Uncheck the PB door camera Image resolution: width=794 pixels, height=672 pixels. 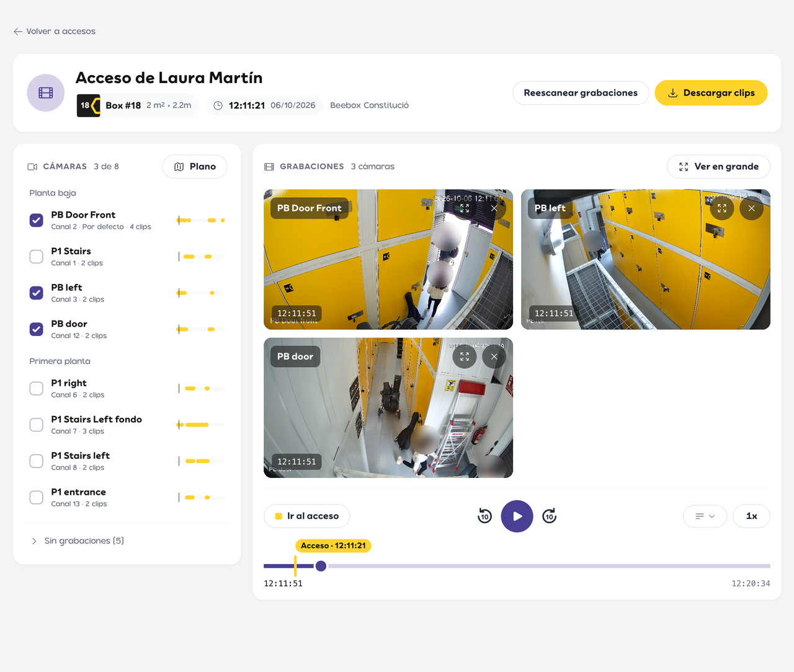37,329
